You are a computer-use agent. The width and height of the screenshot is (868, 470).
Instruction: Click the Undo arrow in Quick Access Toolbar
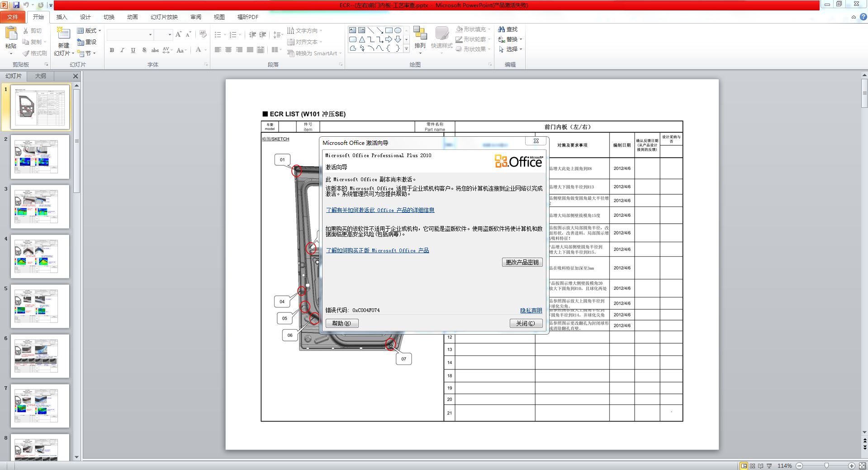click(26, 5)
